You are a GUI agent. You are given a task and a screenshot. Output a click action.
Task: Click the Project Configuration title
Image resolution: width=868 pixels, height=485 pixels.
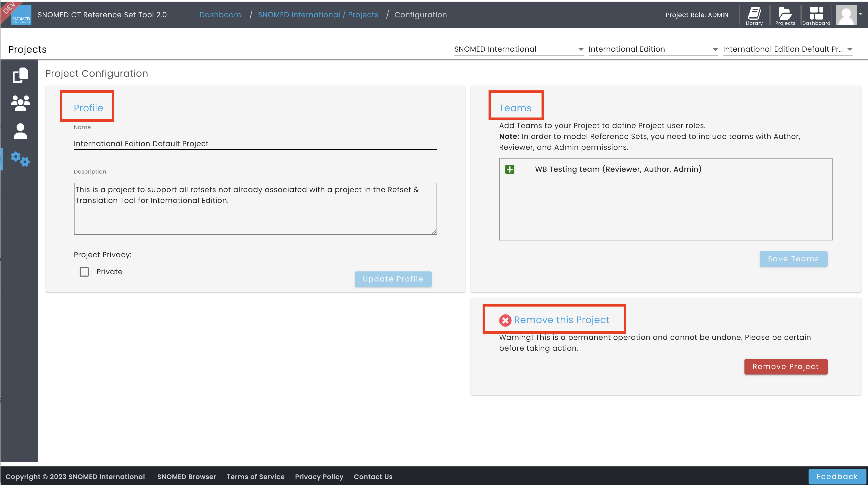click(x=97, y=73)
